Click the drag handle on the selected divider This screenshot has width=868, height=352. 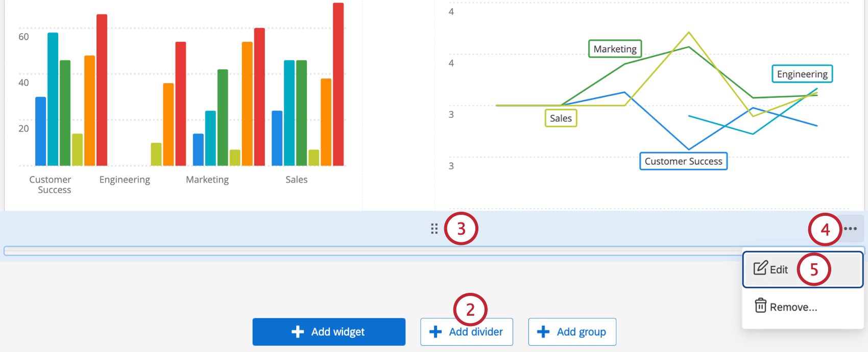coord(434,229)
